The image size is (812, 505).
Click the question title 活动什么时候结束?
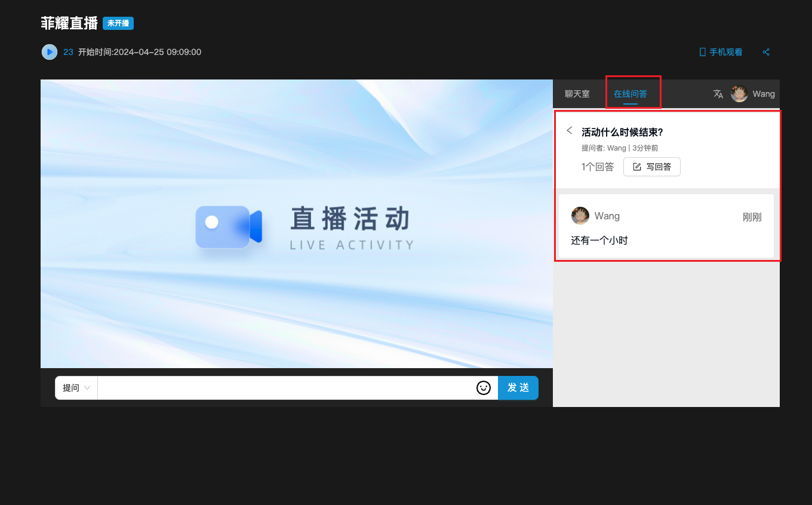(622, 132)
